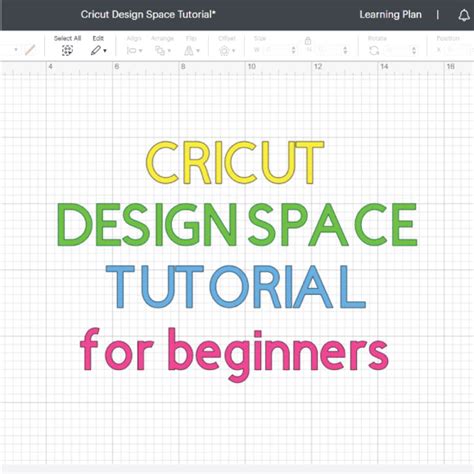Open the Edit pencil menu
Screen dimensions: 474x474
pos(98,50)
